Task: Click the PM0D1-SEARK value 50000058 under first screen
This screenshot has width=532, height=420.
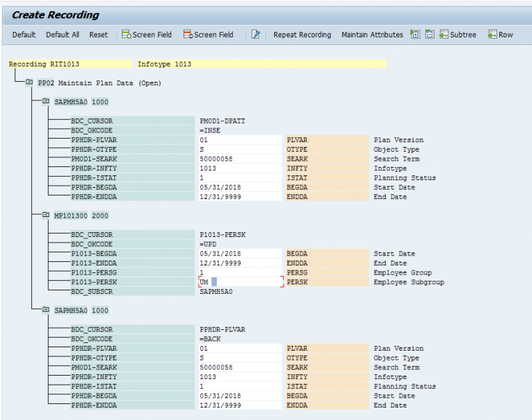Action: 240,159
